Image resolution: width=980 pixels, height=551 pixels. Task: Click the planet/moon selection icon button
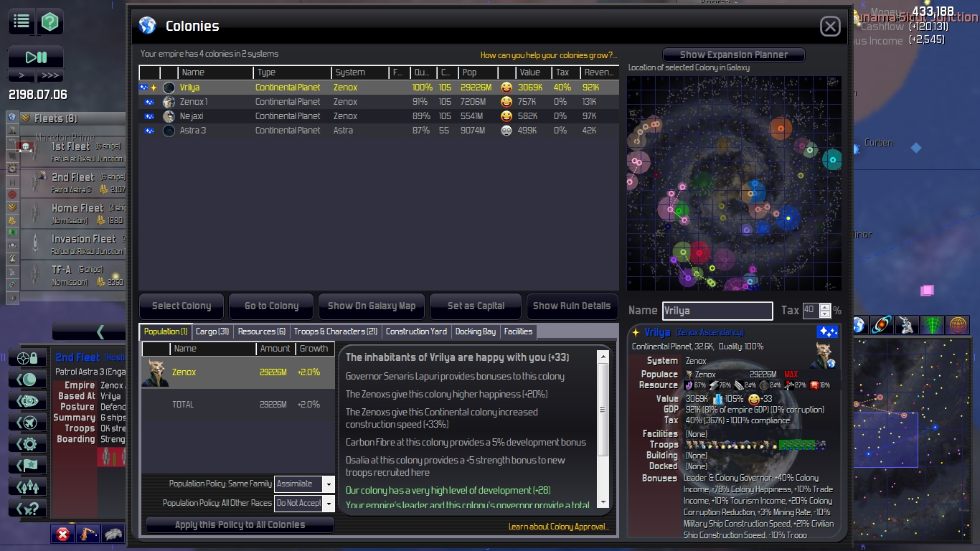coord(27,380)
